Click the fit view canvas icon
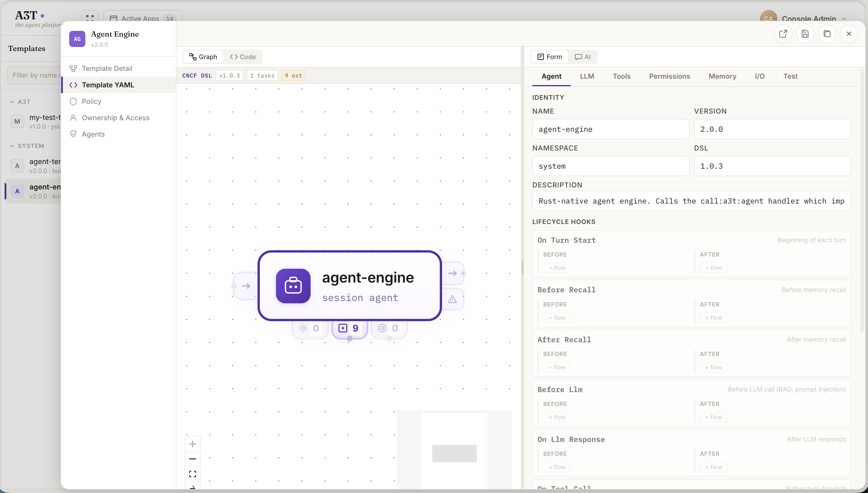 tap(193, 474)
